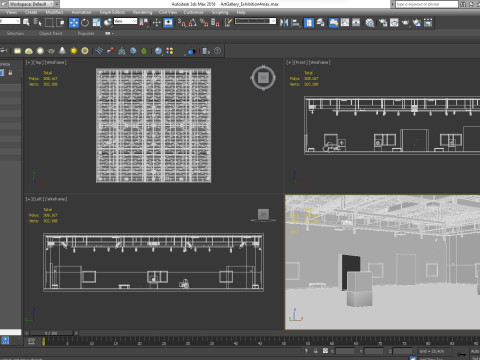The height and width of the screenshot is (360, 480).
Task: Open the View reference coordinate dropdown
Action: click(125, 21)
